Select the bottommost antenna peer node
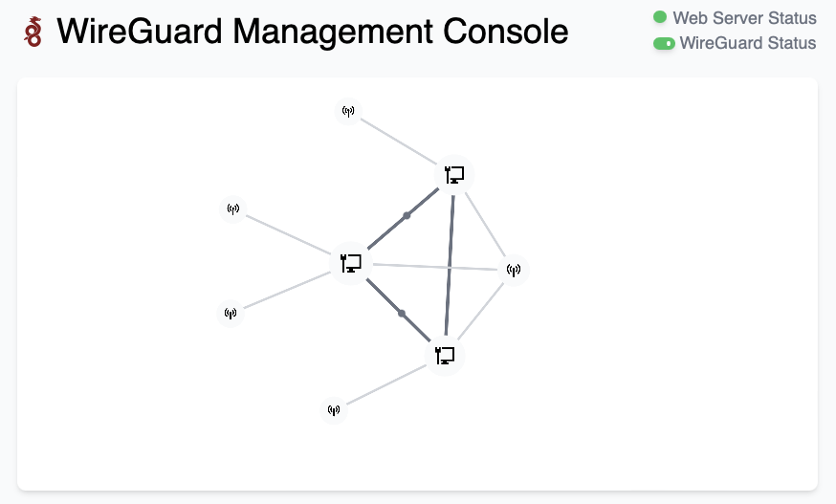 tap(333, 410)
